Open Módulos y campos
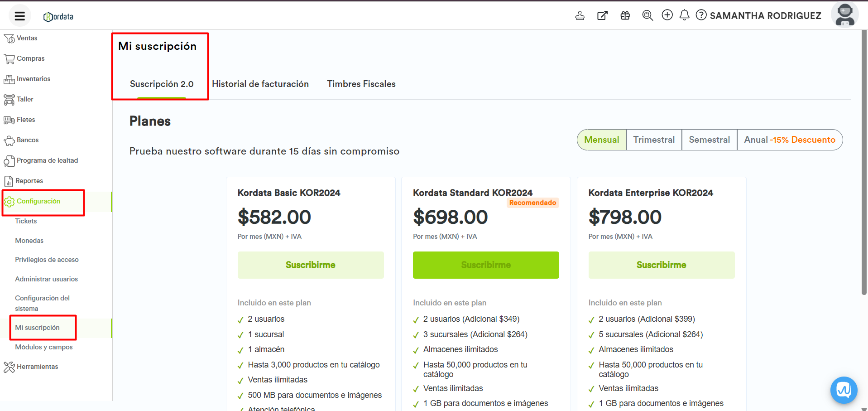This screenshot has width=868, height=411. coord(43,347)
